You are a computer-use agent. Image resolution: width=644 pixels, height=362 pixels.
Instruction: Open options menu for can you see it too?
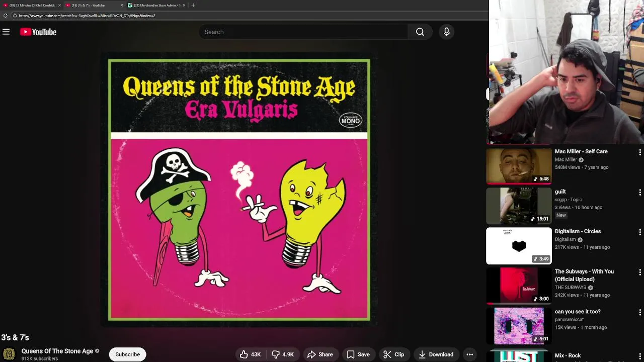639,312
